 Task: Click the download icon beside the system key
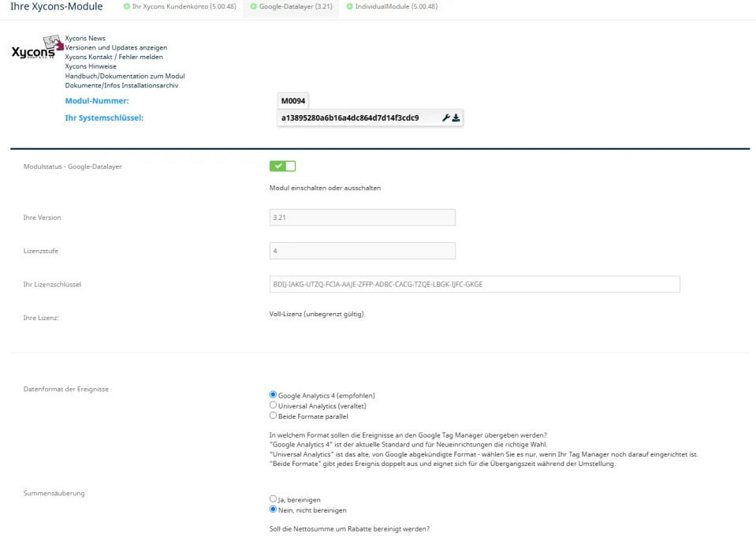click(456, 117)
